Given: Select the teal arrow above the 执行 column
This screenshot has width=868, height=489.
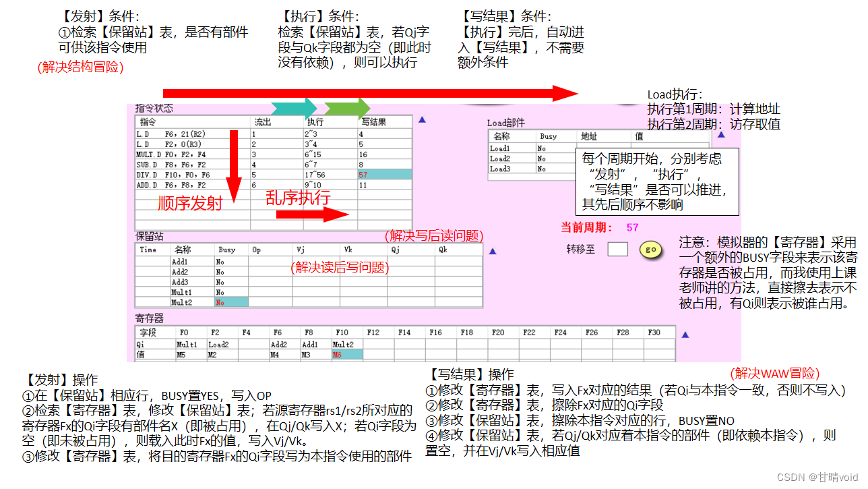Looking at the screenshot, I should 294,107.
